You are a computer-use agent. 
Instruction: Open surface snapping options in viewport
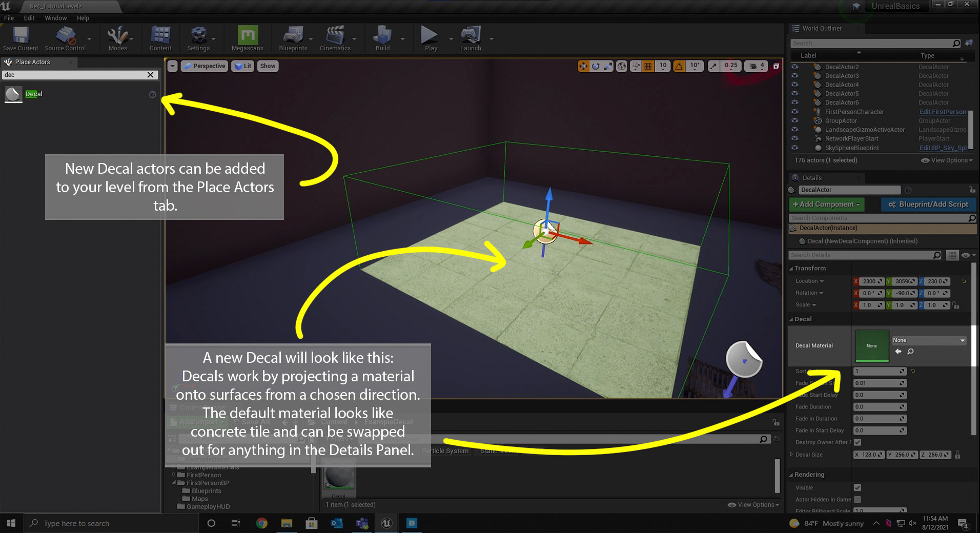tap(636, 66)
